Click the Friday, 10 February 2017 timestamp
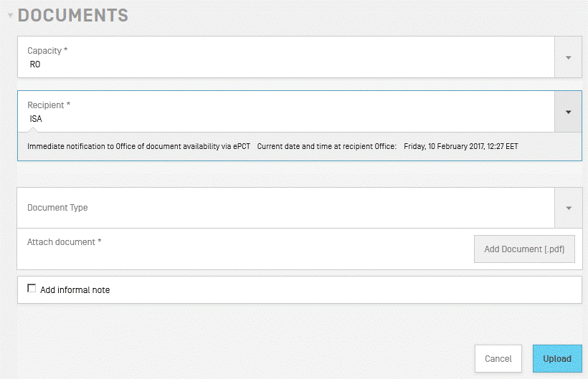This screenshot has width=588, height=379. (x=460, y=146)
